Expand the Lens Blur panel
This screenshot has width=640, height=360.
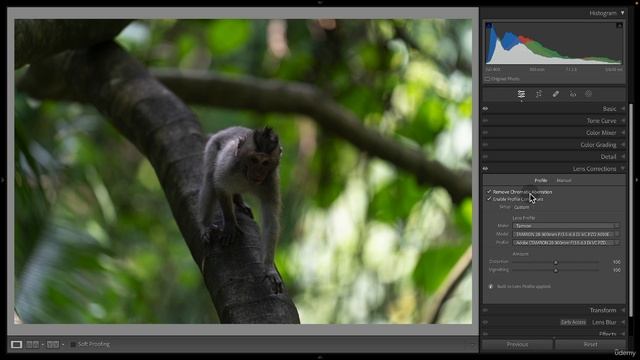[x=623, y=322]
